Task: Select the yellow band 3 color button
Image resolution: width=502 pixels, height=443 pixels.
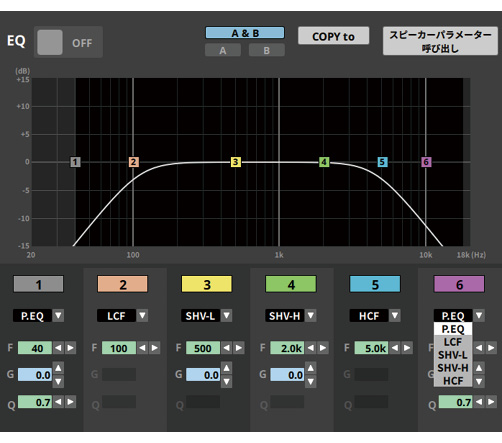Action: pyautogui.click(x=207, y=284)
